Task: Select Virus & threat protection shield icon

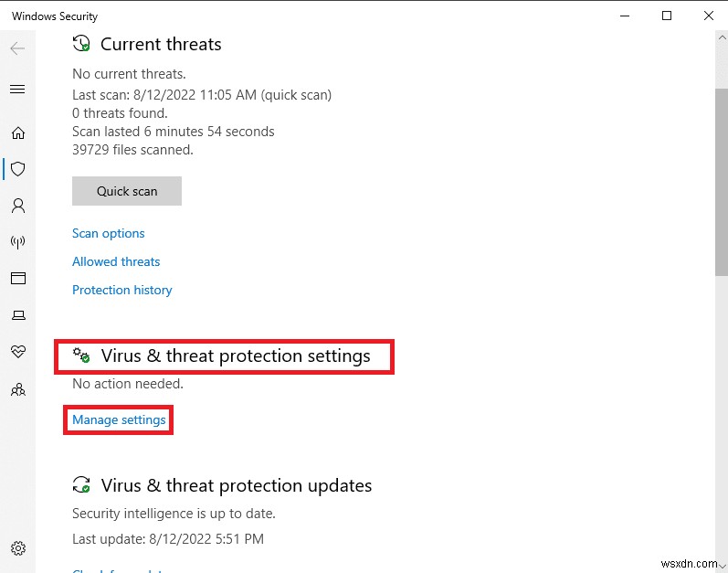Action: click(x=17, y=169)
